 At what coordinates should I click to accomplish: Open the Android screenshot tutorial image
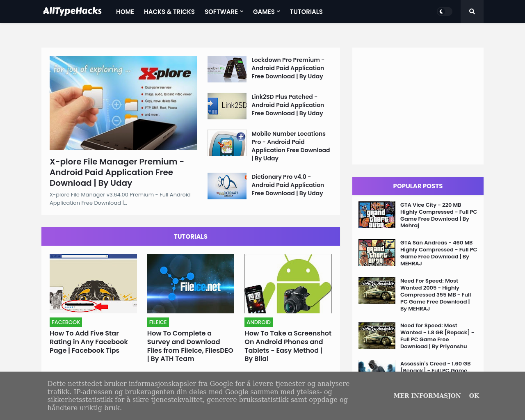(288, 283)
